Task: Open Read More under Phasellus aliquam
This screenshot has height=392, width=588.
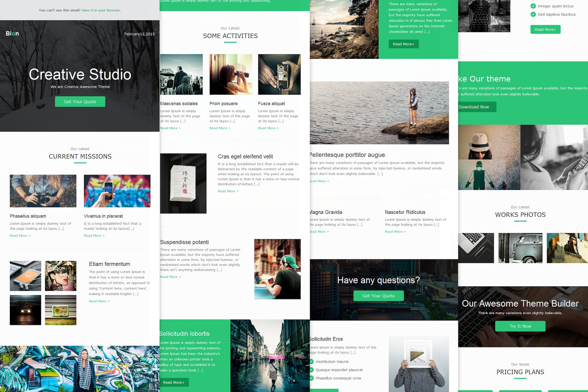Action: tap(20, 236)
